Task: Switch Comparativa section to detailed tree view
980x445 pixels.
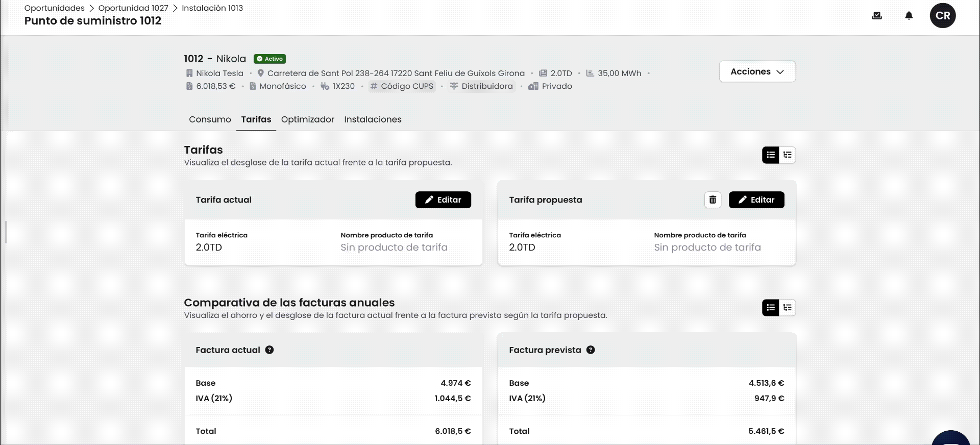Action: pos(788,307)
